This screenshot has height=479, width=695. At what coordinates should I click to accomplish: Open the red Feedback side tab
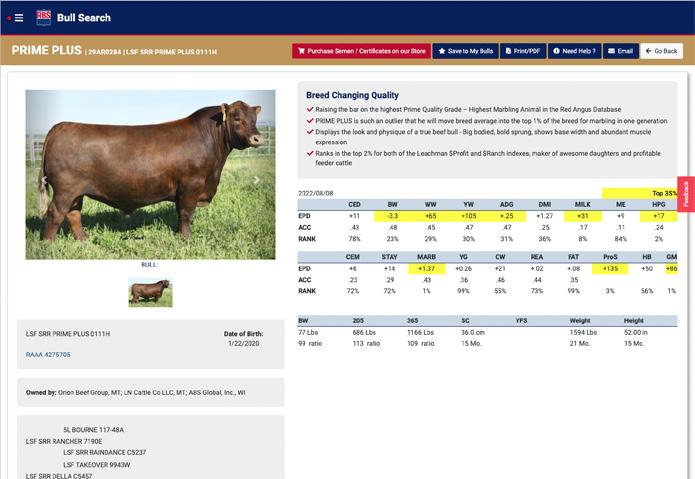click(686, 194)
